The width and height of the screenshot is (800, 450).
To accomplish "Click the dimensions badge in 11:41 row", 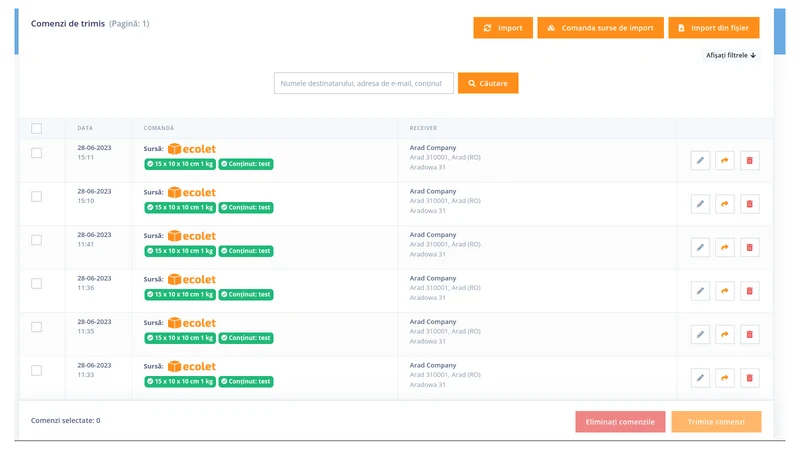I will tap(180, 251).
